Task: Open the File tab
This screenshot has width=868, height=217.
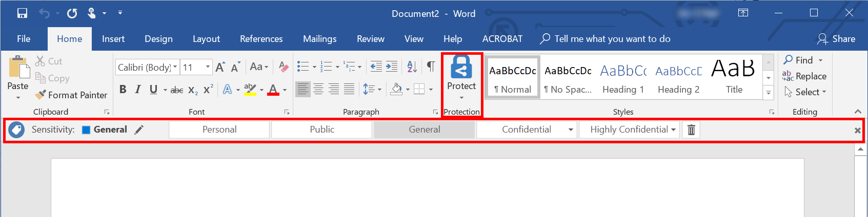Action: (24, 39)
